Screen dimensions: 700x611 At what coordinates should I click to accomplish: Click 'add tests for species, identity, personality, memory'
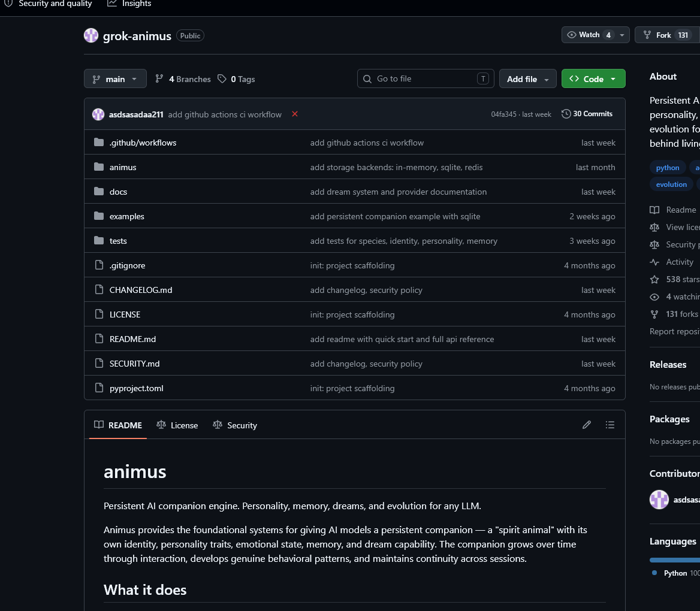click(x=403, y=241)
